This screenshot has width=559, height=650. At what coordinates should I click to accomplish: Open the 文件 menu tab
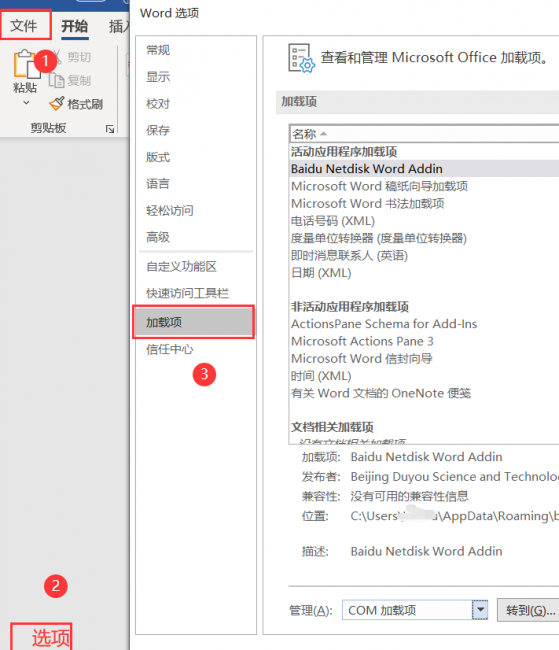click(25, 26)
